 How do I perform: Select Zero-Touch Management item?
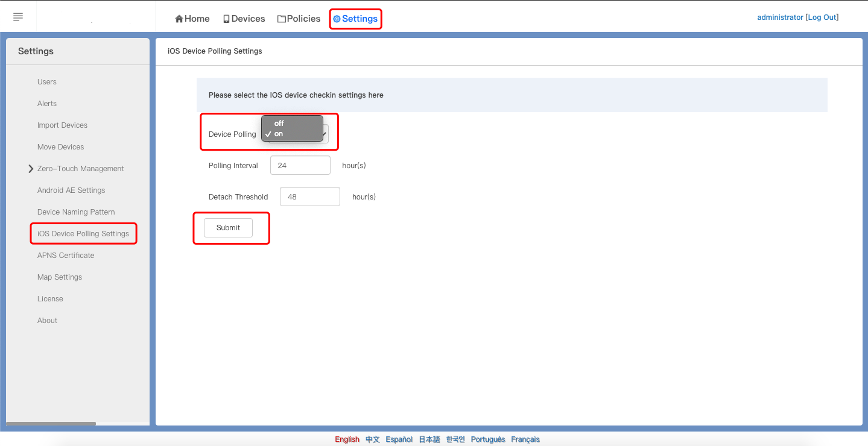pyautogui.click(x=81, y=169)
